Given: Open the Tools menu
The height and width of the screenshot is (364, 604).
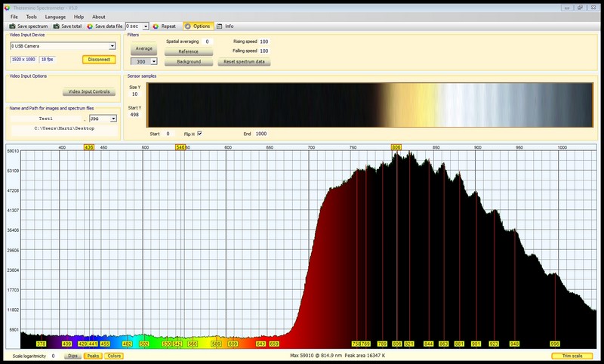Looking at the screenshot, I should tap(31, 16).
